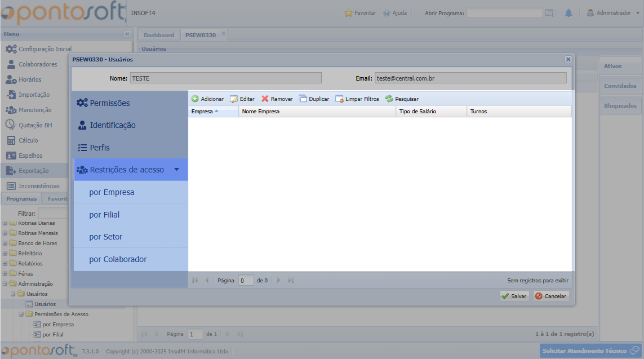The width and height of the screenshot is (644, 359).
Task: Open the notifications bell icon
Action: 569,13
